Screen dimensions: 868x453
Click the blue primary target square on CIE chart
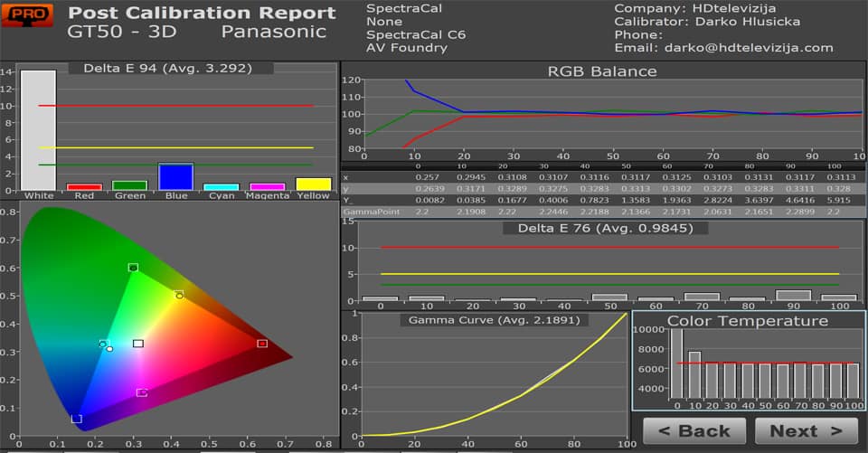pyautogui.click(x=77, y=419)
